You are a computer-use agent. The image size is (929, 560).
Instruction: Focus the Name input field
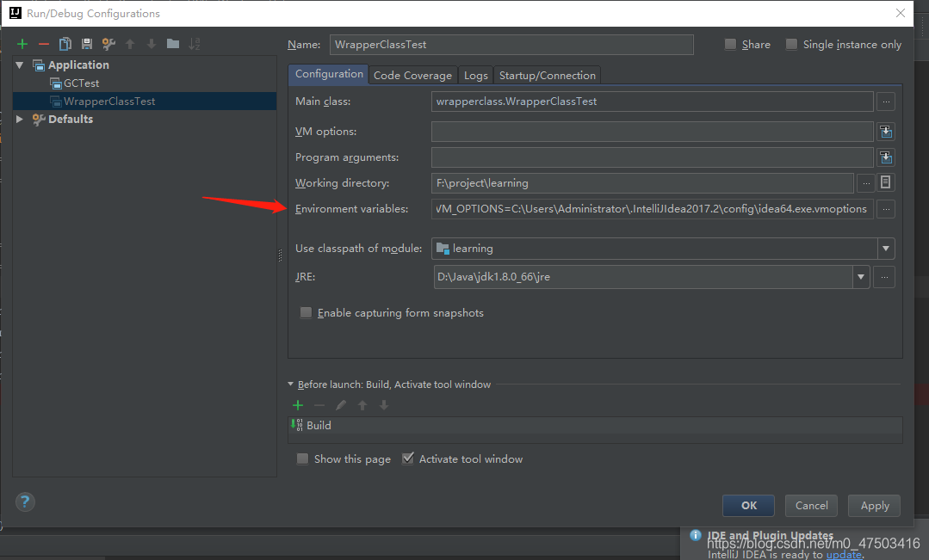[511, 45]
